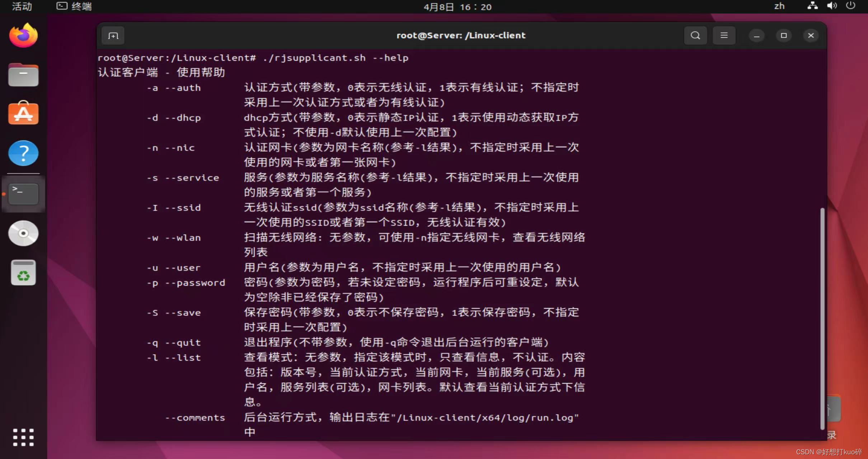Screen dimensions: 868x459
Task: Show all applications with the grid button
Action: pyautogui.click(x=23, y=437)
